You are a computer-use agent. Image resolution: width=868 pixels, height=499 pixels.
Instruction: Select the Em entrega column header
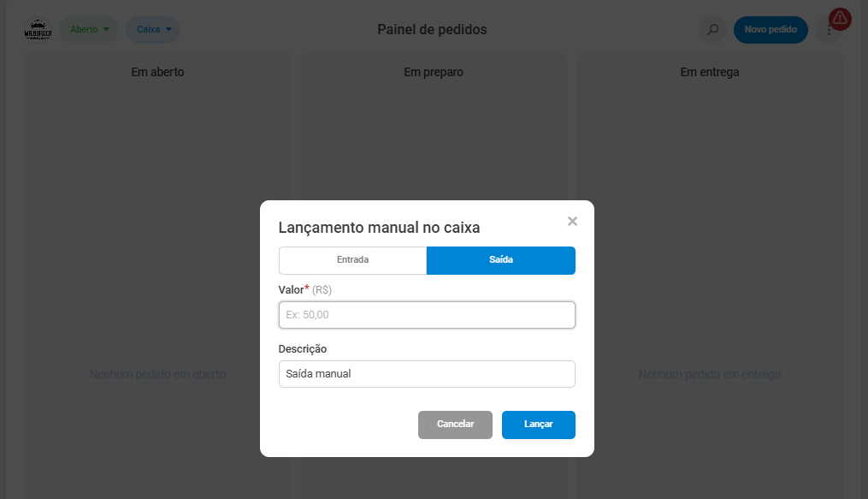(709, 72)
